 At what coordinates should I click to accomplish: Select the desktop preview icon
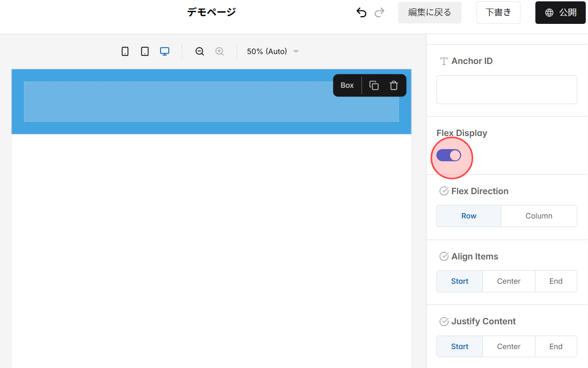[x=164, y=51]
